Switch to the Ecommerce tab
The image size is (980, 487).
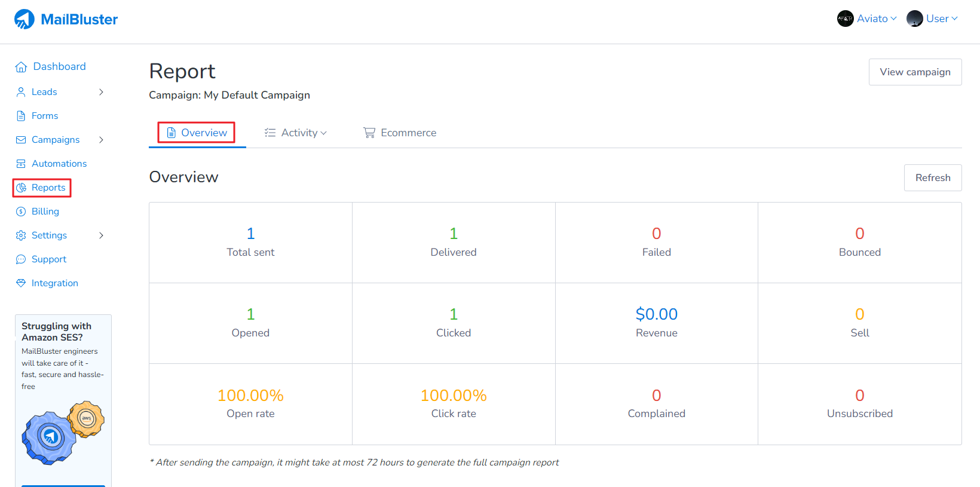pos(400,133)
